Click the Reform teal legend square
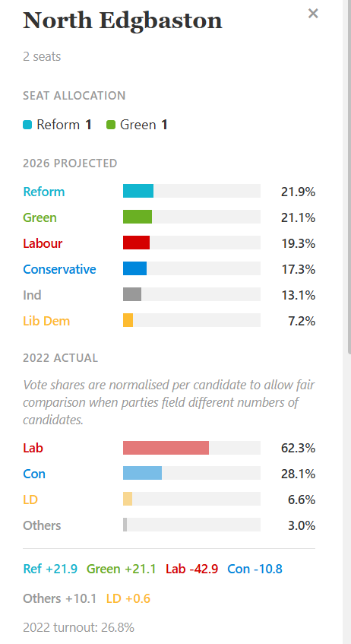This screenshot has width=351, height=644. (x=27, y=125)
